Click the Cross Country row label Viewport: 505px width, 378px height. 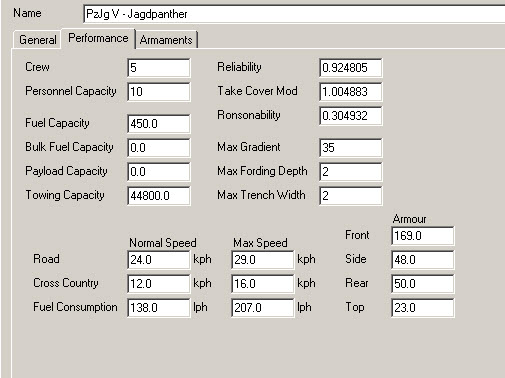click(x=66, y=283)
